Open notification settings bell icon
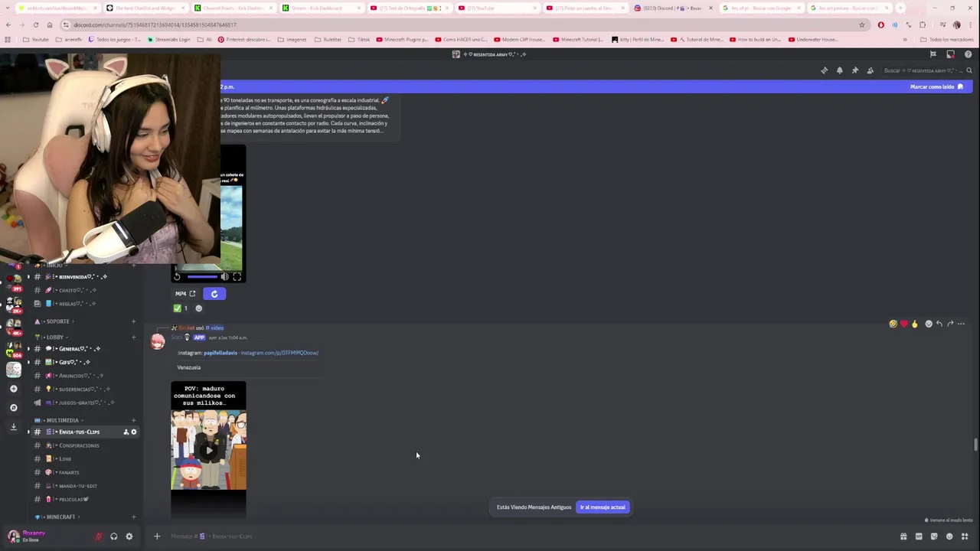 [839, 70]
